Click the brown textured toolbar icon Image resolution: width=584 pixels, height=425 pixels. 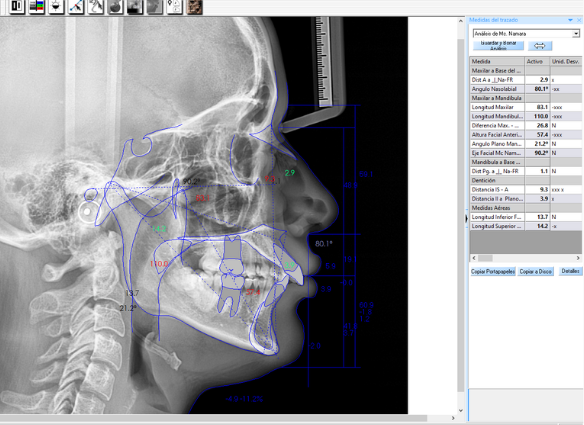(x=194, y=6)
